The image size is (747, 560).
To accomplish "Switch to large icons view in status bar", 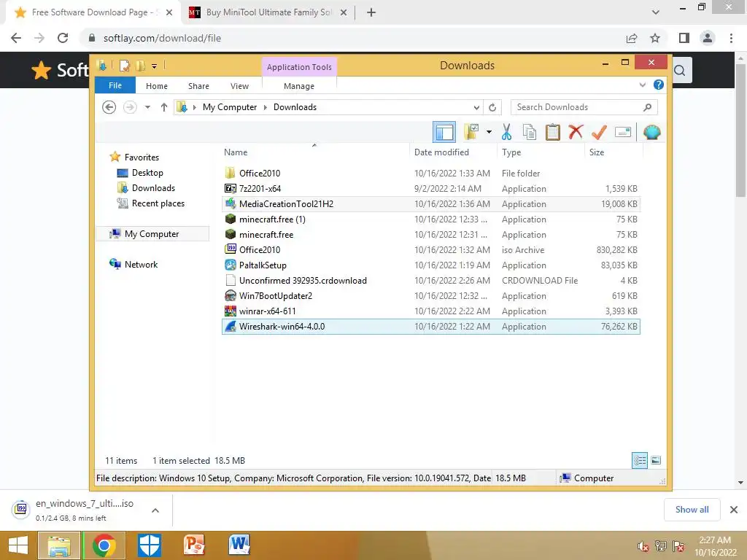I will point(656,460).
